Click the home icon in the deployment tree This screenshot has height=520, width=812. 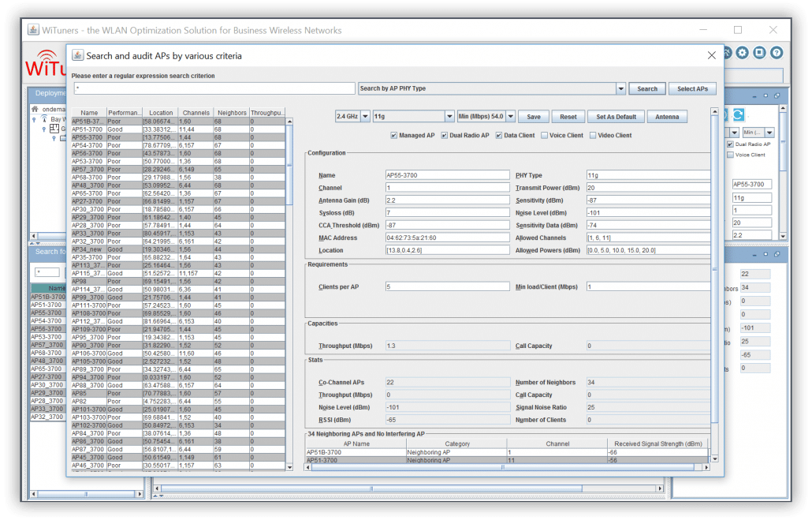click(x=35, y=109)
